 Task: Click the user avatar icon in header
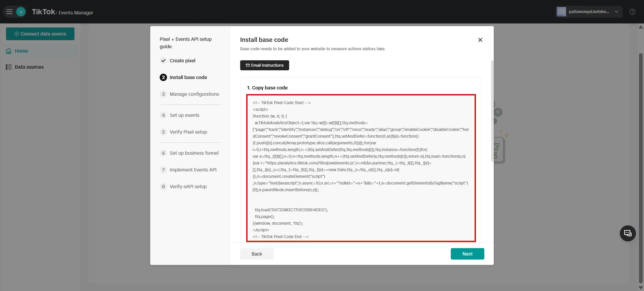pos(21,12)
